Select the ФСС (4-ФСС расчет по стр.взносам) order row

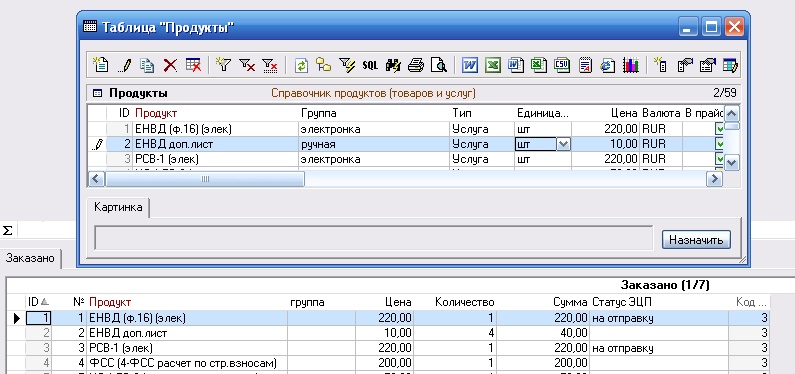pos(398,363)
